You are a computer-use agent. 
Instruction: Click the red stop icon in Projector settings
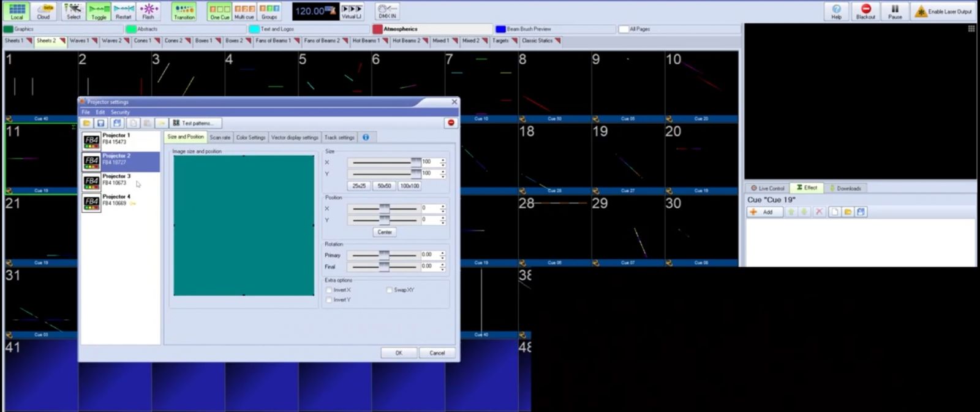click(x=451, y=123)
